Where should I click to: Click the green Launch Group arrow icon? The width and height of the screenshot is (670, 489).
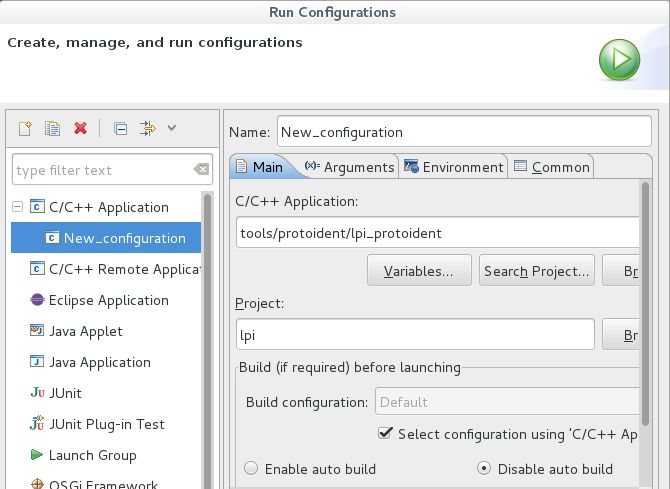click(x=37, y=454)
